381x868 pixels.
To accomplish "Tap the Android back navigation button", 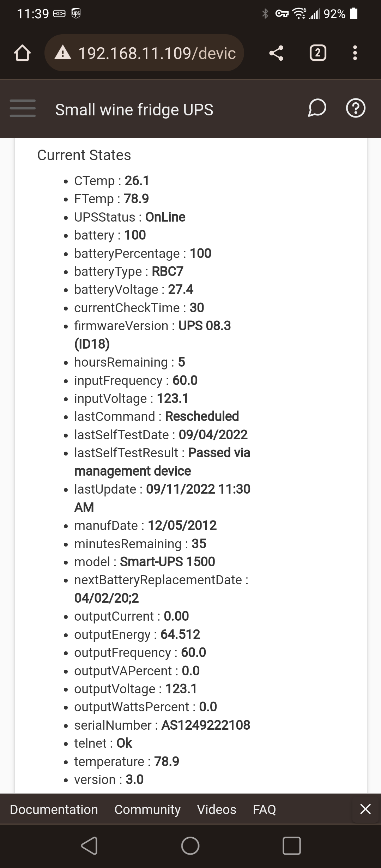I will coord(89,846).
